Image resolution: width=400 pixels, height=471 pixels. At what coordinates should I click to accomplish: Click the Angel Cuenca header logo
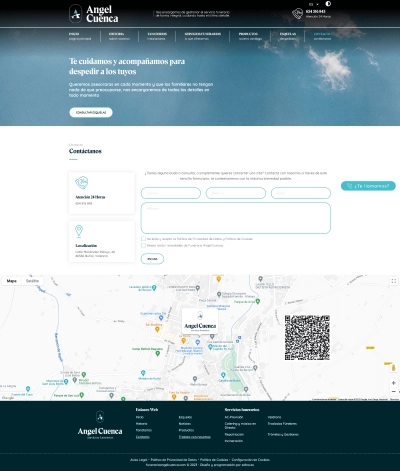pyautogui.click(x=94, y=14)
